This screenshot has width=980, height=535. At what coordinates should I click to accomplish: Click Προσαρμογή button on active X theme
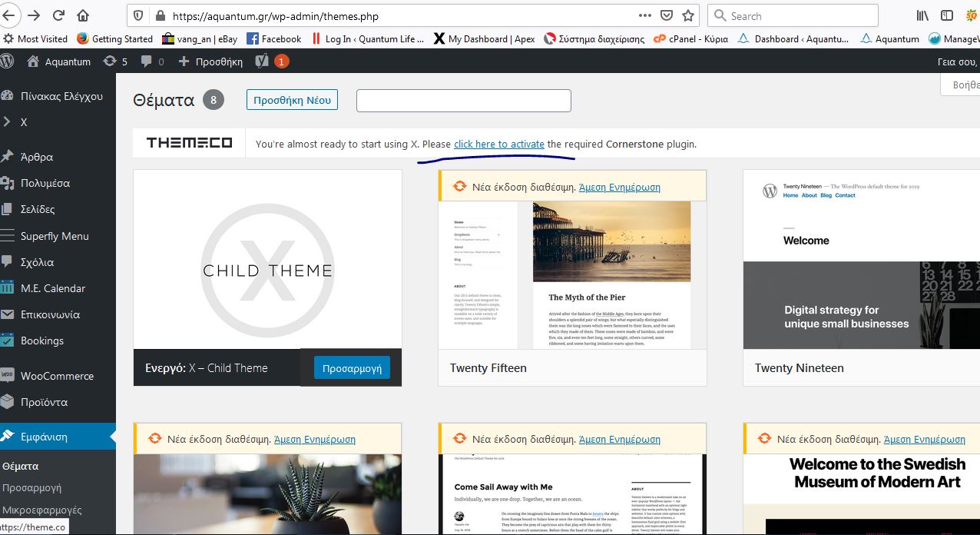(x=352, y=368)
